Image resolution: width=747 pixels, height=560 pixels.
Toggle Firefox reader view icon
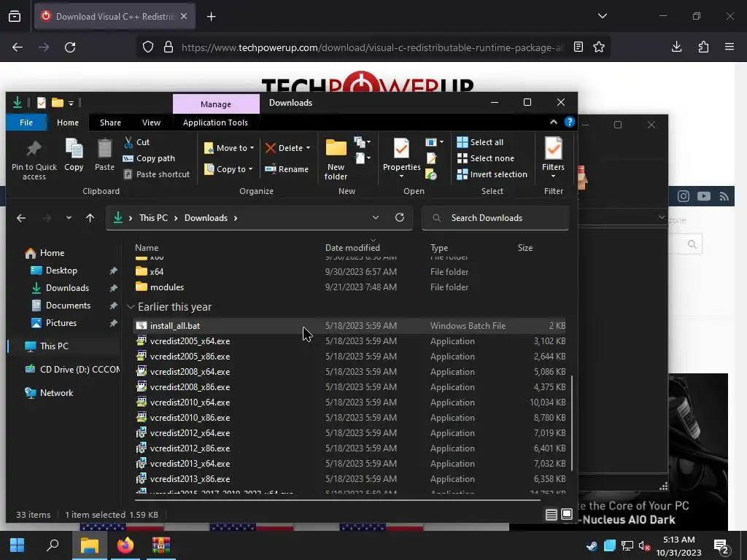(578, 47)
